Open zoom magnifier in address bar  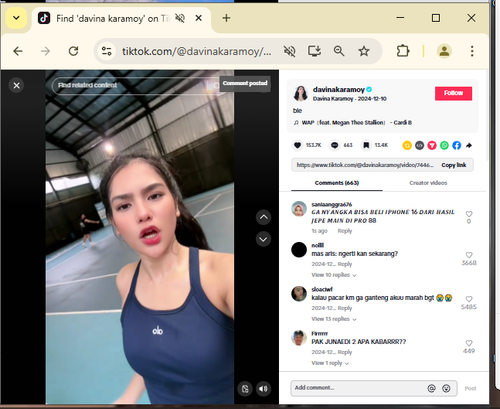339,51
